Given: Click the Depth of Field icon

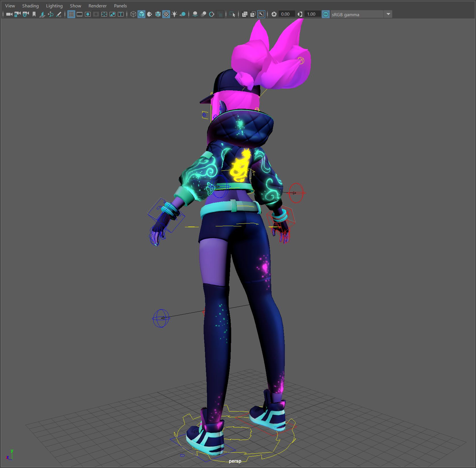Looking at the screenshot, I should pos(220,14).
